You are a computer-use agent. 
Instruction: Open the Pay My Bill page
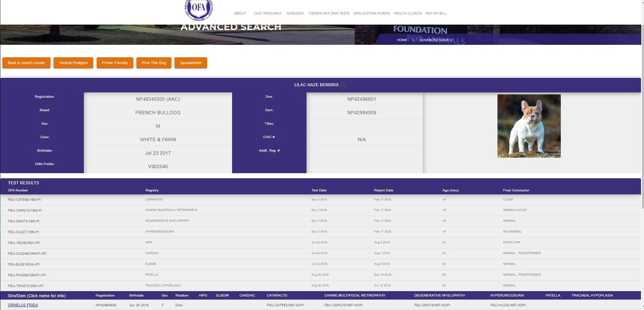436,13
